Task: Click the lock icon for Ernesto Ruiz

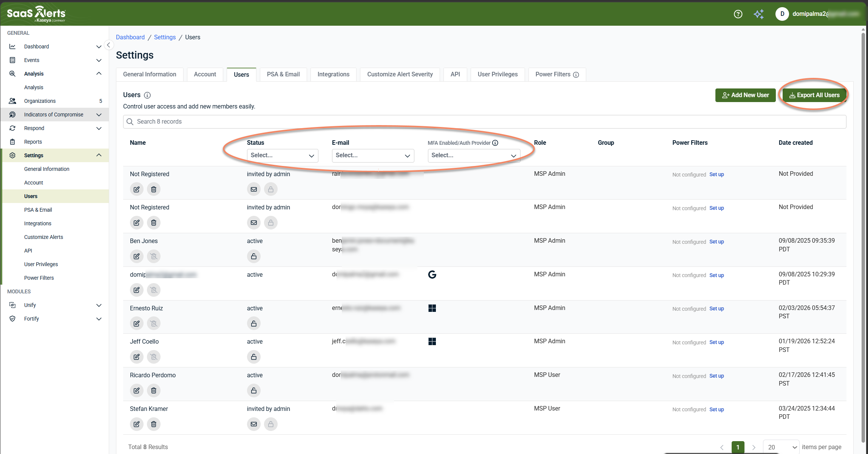Action: click(254, 324)
